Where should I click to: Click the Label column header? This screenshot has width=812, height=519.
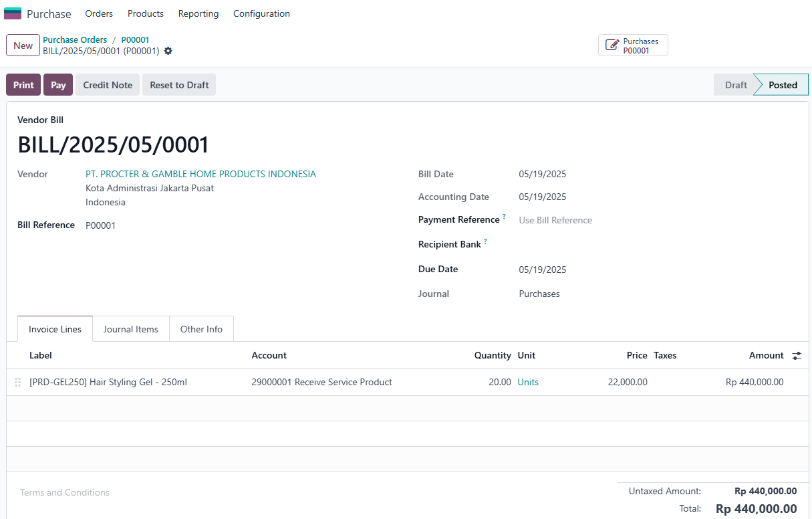pyautogui.click(x=41, y=355)
